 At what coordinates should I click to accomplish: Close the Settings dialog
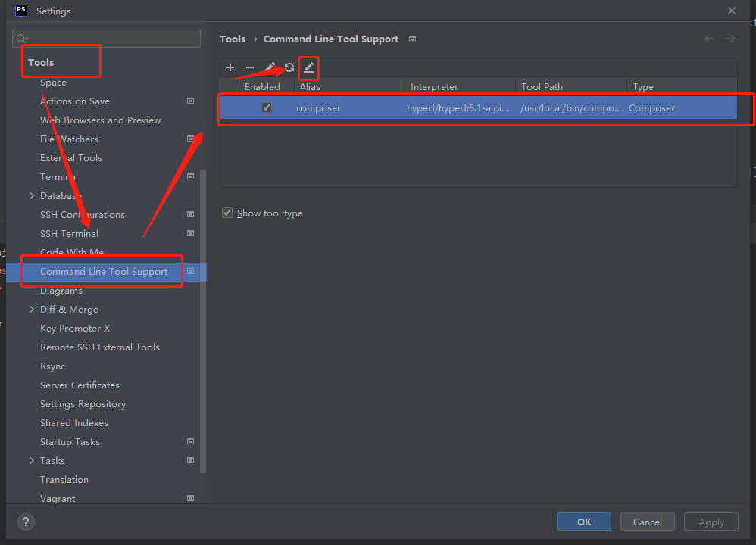[732, 11]
